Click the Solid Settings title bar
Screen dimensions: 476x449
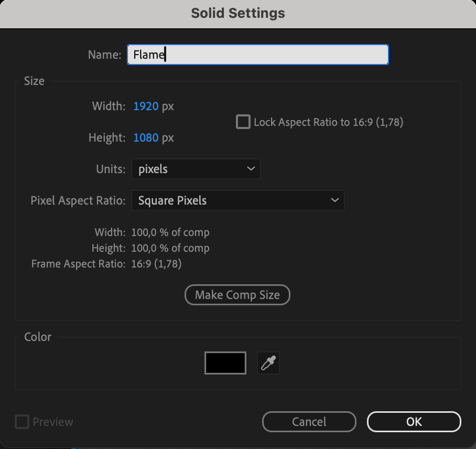click(x=238, y=13)
